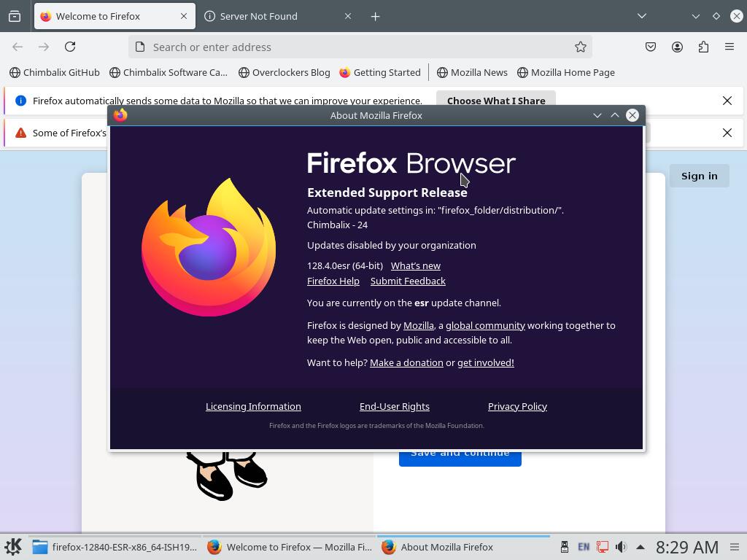Open the Firefox View icon in tab bar

[x=15, y=16]
